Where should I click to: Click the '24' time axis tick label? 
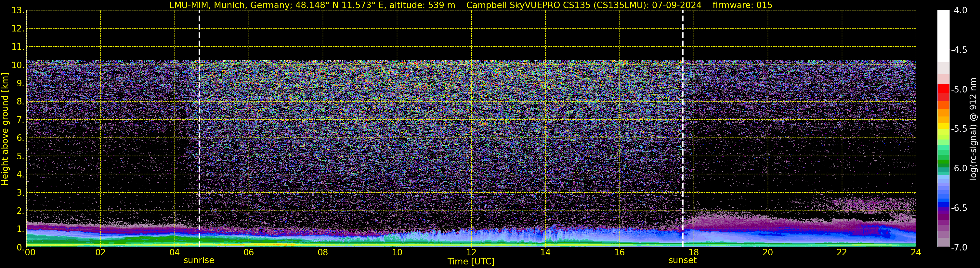pyautogui.click(x=916, y=252)
